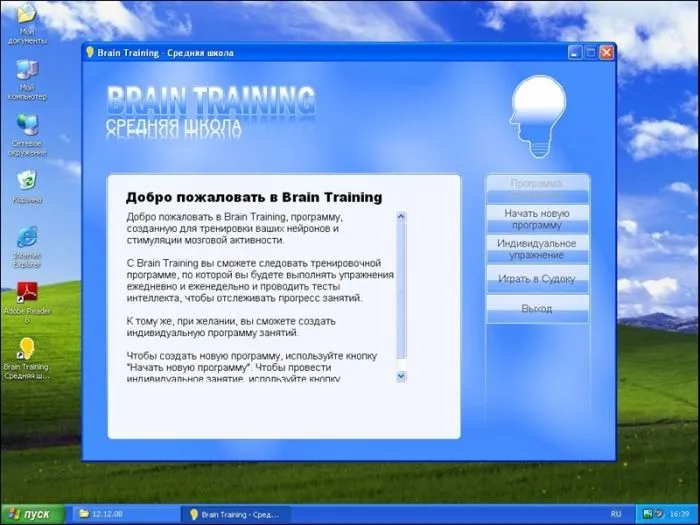The height and width of the screenshot is (525, 700).
Task: Click the BRAIN TRAINING logo title
Action: point(211,100)
